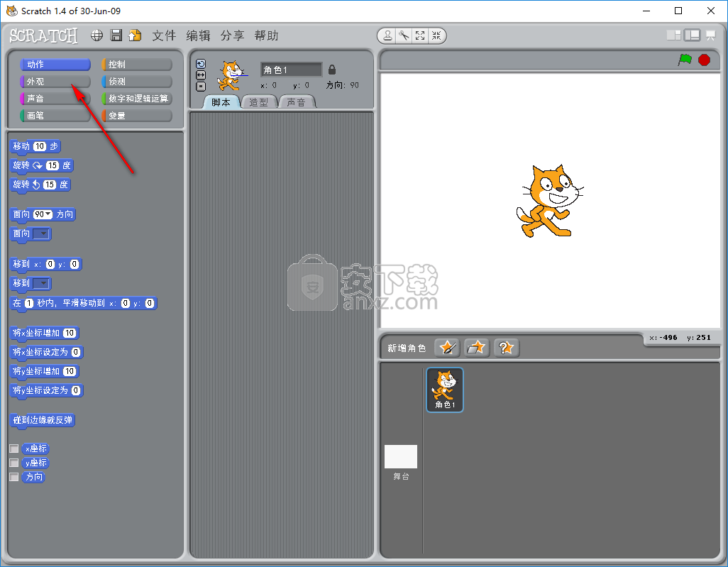Screen dimensions: 728x567
Task: Switch to small stage view mode
Action: (673, 35)
